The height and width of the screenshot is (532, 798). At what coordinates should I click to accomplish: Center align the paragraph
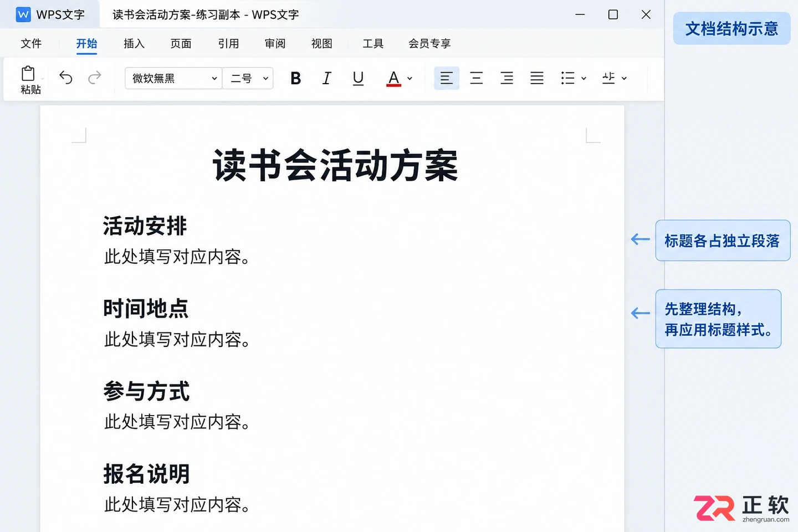tap(477, 78)
